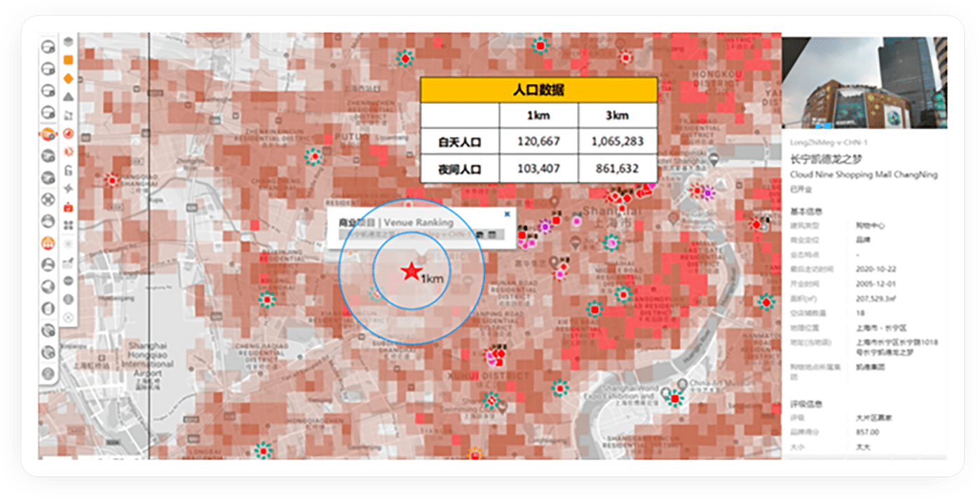Click the padlock icon in toolbar
Image resolution: width=980 pixels, height=498 pixels.
coord(69,170)
